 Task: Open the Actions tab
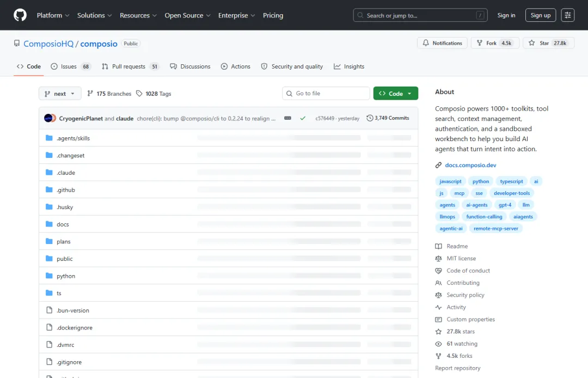click(x=236, y=66)
